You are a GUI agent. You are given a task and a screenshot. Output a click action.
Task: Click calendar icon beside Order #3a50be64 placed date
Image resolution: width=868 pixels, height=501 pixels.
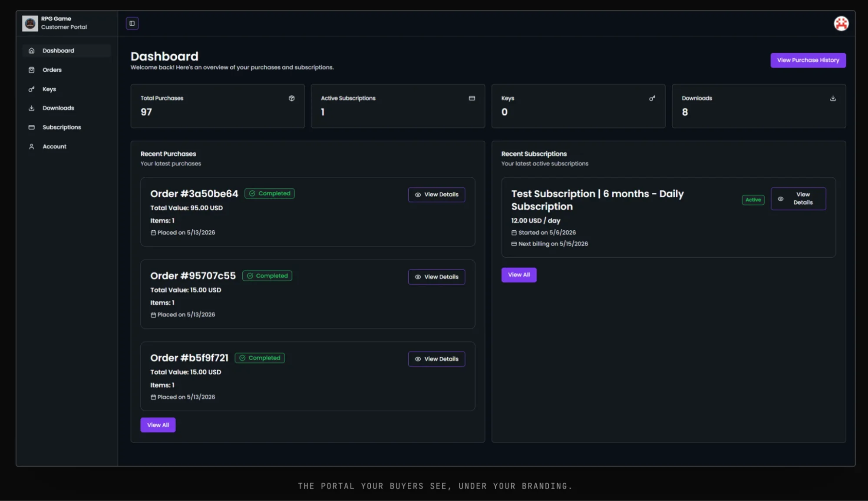click(x=153, y=233)
